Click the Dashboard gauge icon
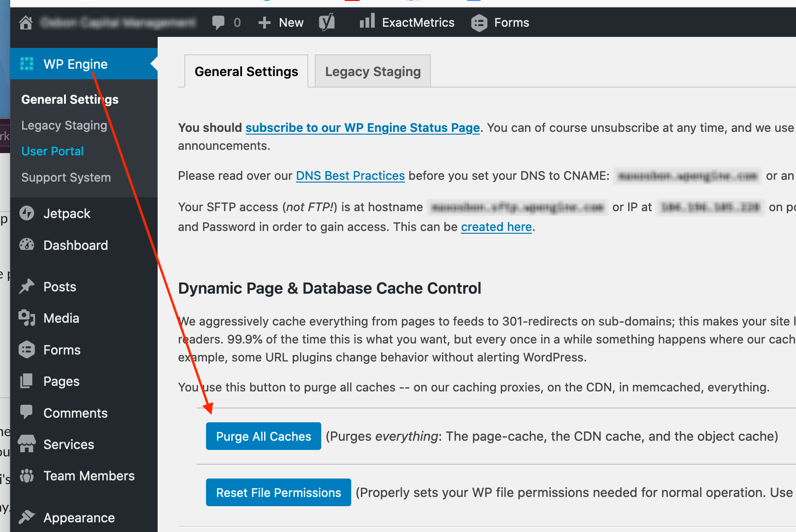The width and height of the screenshot is (796, 532). click(x=27, y=244)
